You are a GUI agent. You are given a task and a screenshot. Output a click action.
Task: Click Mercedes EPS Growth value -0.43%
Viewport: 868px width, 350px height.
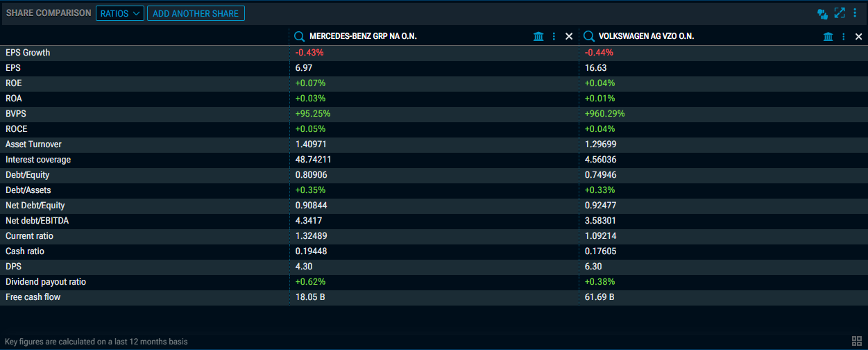[x=309, y=53]
